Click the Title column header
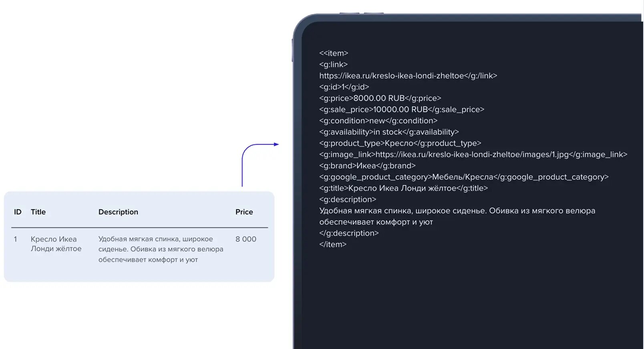The height and width of the screenshot is (349, 644). point(38,212)
